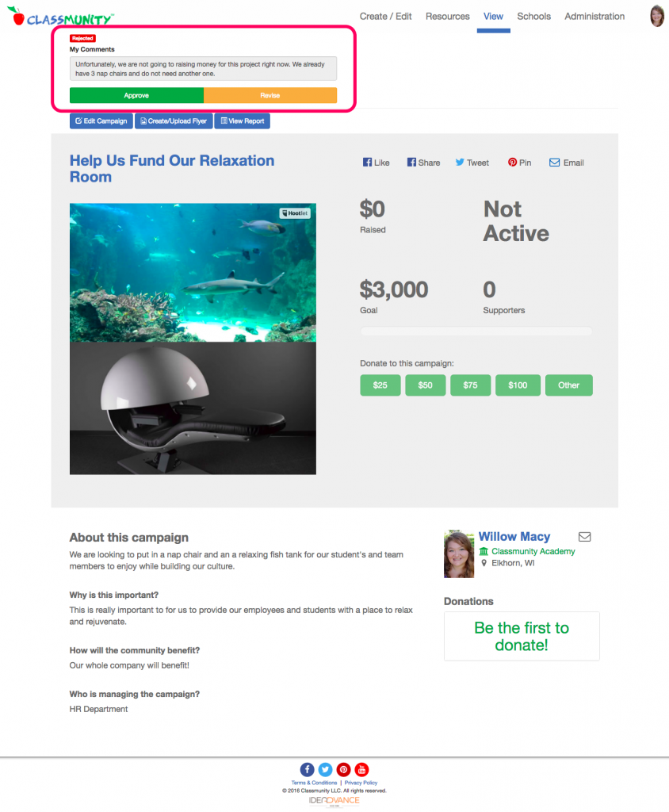Share campaign via Facebook Share icon

(411, 163)
